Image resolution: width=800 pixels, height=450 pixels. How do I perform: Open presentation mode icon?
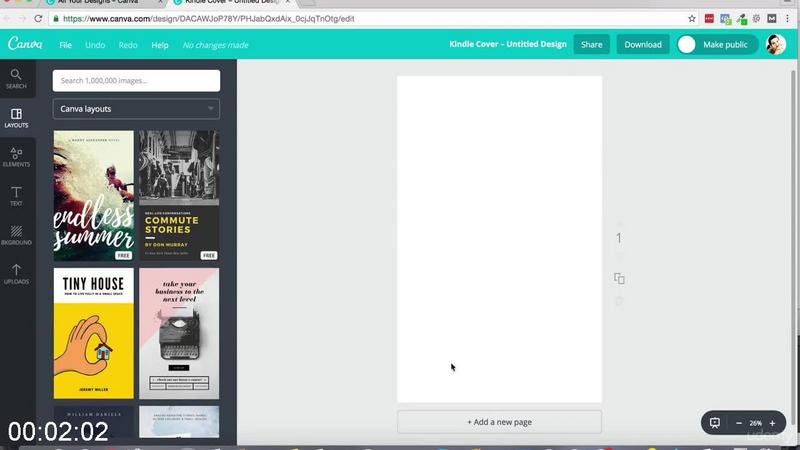tap(715, 423)
